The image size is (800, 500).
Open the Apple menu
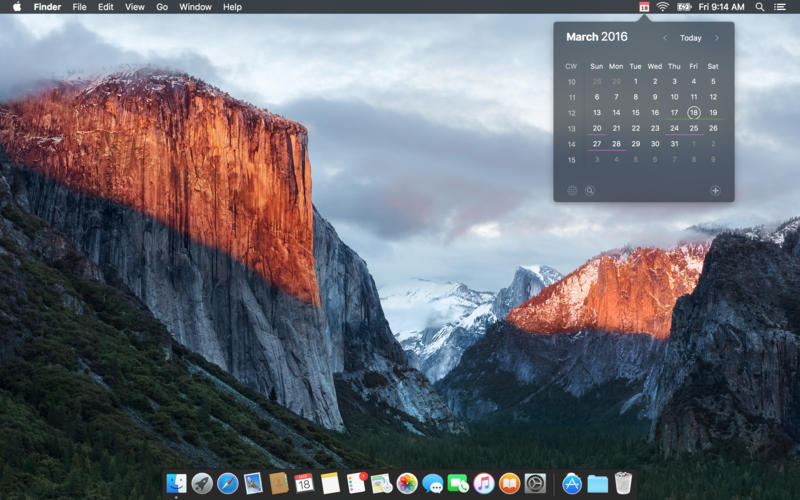[x=16, y=7]
